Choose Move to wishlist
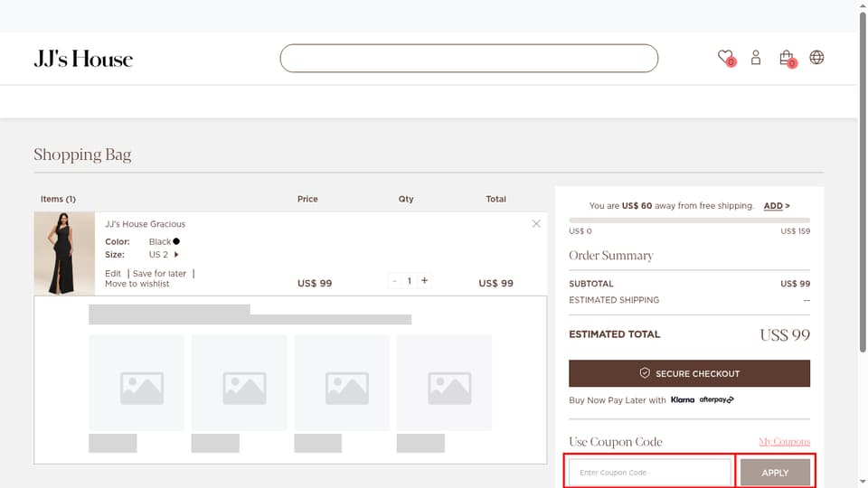This screenshot has width=868, height=488. pyautogui.click(x=137, y=284)
